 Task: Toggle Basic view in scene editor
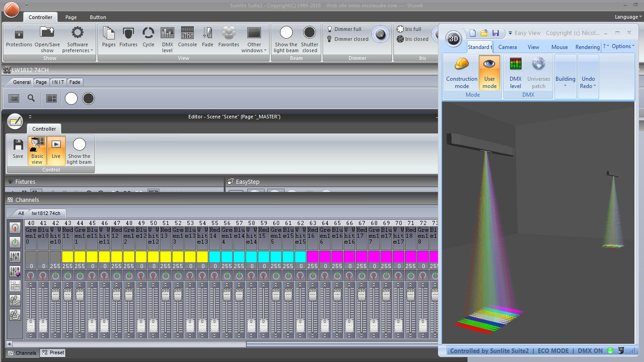[x=37, y=150]
